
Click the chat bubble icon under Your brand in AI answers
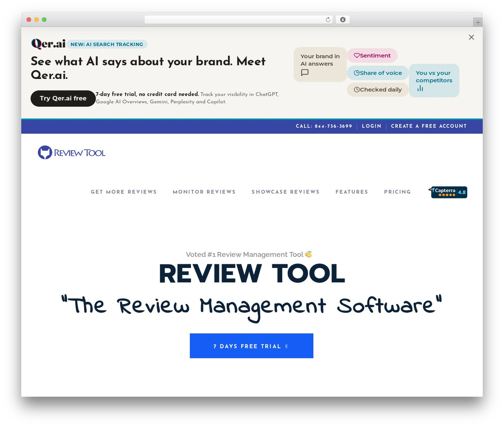(305, 72)
